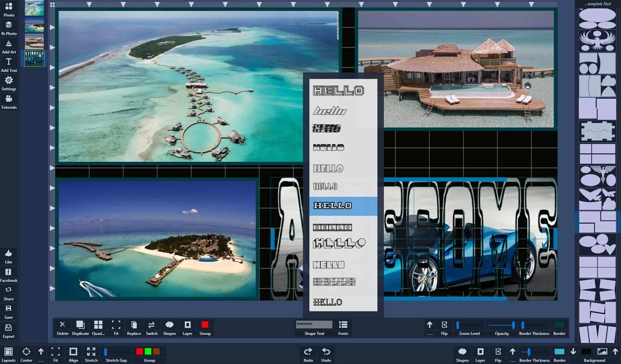This screenshot has height=364, width=621.
Task: Click the green island photo on the canvas
Action: [x=157, y=239]
